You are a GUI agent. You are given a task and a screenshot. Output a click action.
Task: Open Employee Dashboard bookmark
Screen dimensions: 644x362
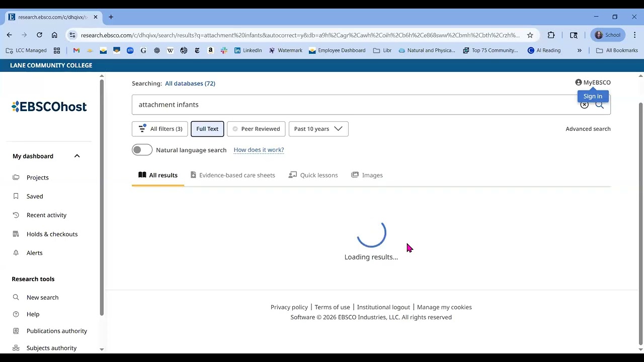[337, 50]
